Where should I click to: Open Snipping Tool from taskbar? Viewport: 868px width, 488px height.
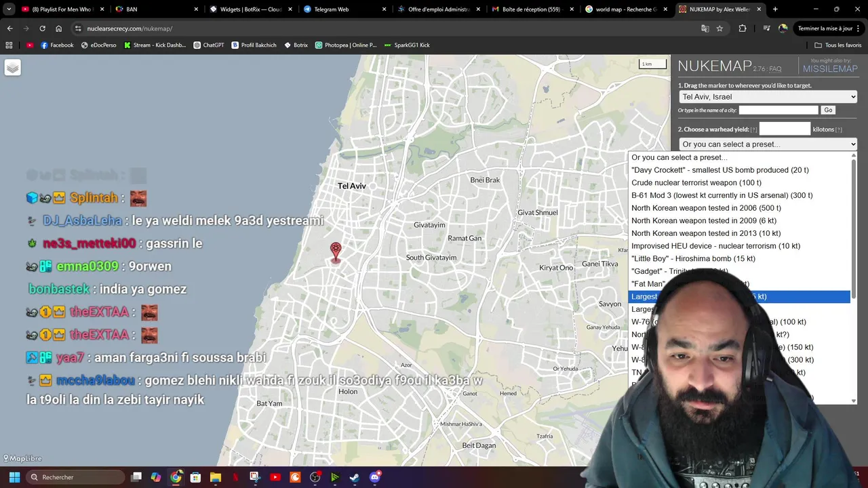click(255, 477)
